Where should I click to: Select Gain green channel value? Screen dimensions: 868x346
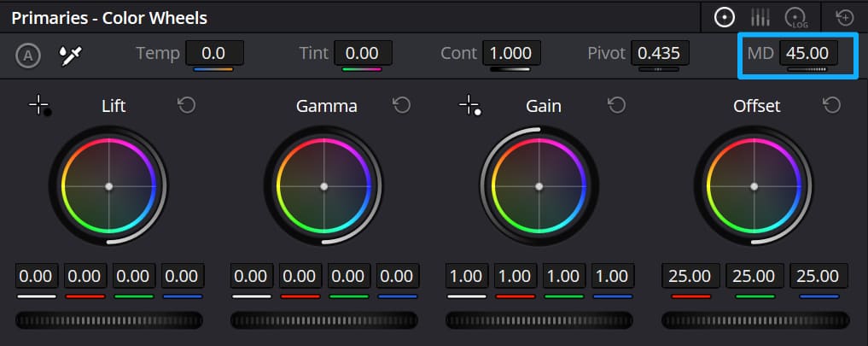(564, 276)
